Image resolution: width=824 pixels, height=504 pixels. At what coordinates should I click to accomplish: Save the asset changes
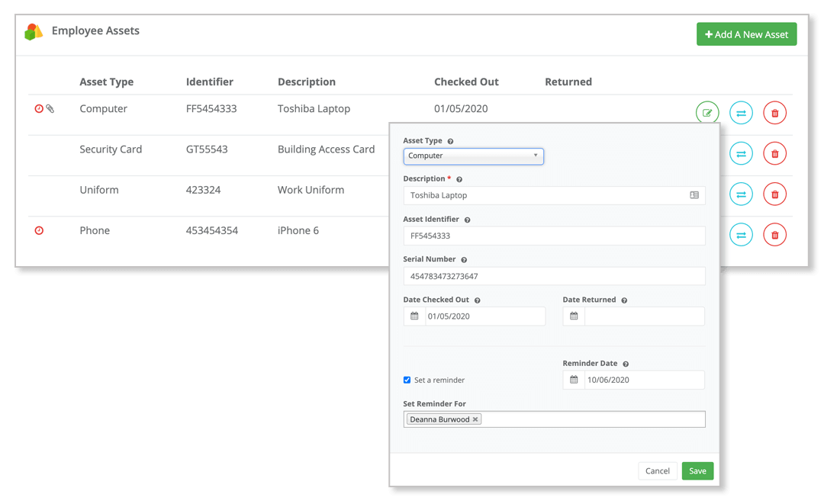(697, 471)
